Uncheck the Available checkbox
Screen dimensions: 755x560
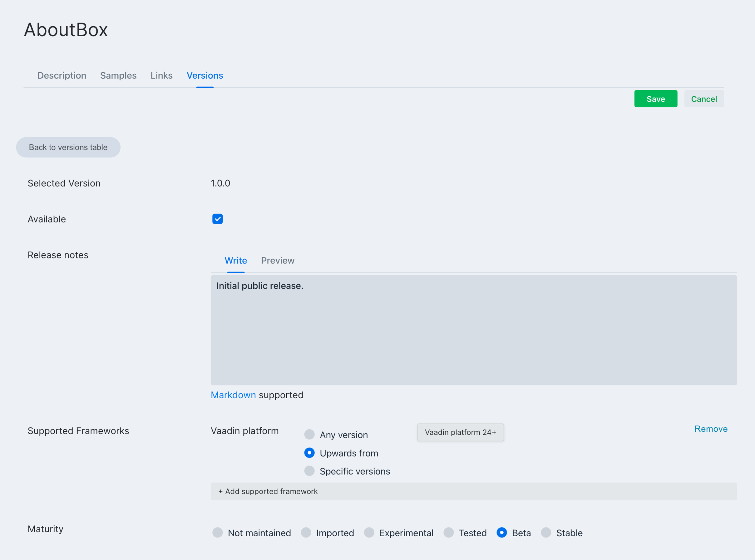[217, 219]
